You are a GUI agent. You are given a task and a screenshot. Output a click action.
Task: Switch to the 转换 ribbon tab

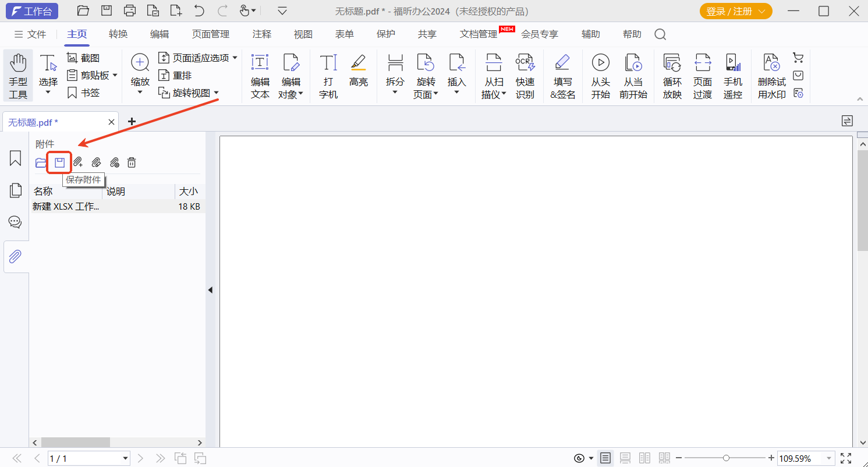[x=118, y=34]
